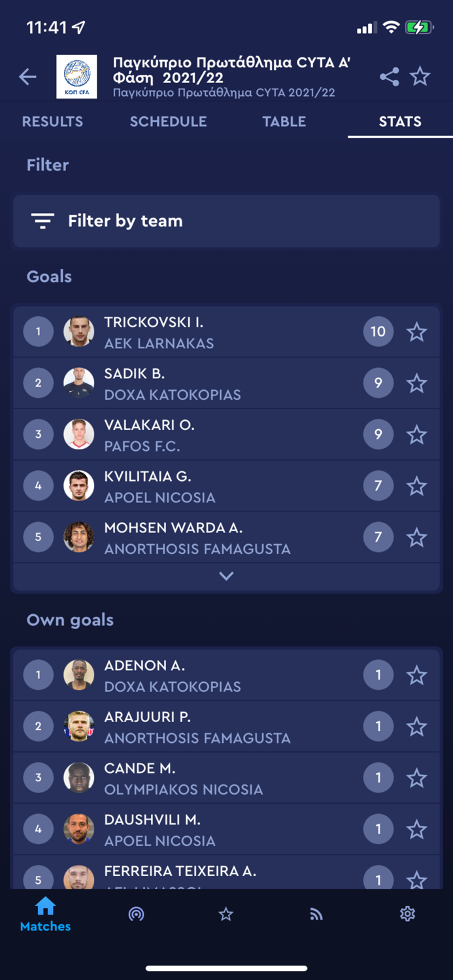Switch to the TABLE tab

pyautogui.click(x=284, y=122)
